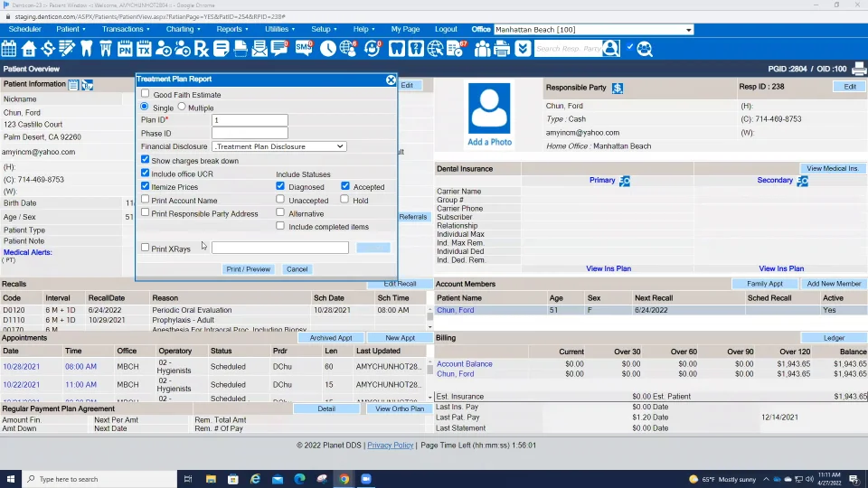Open the Help menu

[x=363, y=29]
